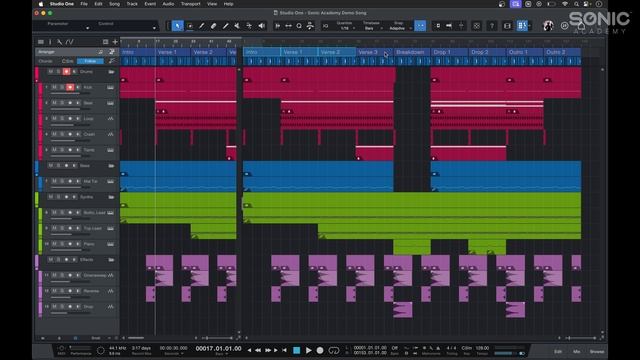The width and height of the screenshot is (640, 360).
Task: Open the Edit panel button
Action: (558, 351)
